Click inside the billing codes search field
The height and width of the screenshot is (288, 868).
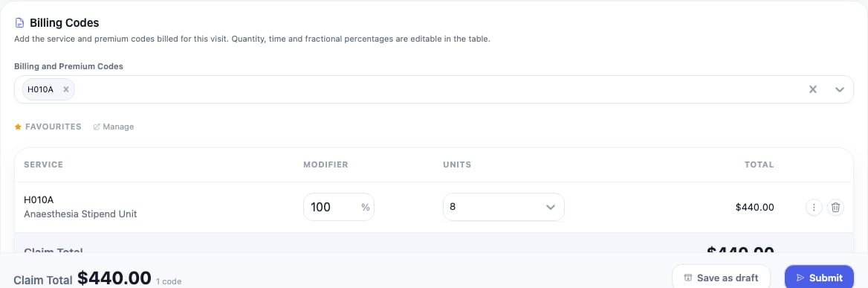(437, 89)
